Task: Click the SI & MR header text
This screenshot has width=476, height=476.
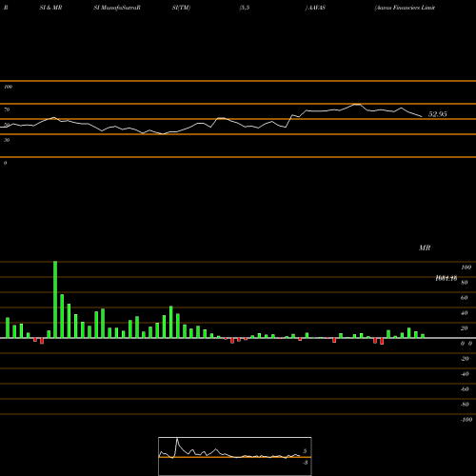Action: point(50,8)
